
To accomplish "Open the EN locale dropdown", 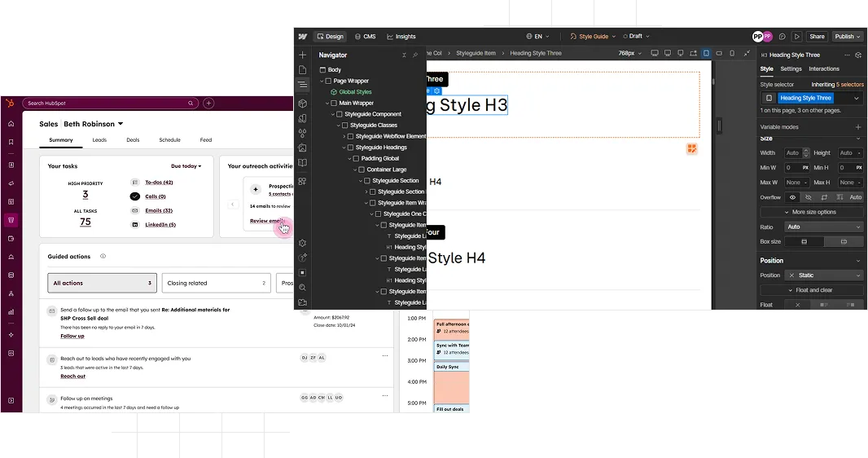I will (x=538, y=37).
